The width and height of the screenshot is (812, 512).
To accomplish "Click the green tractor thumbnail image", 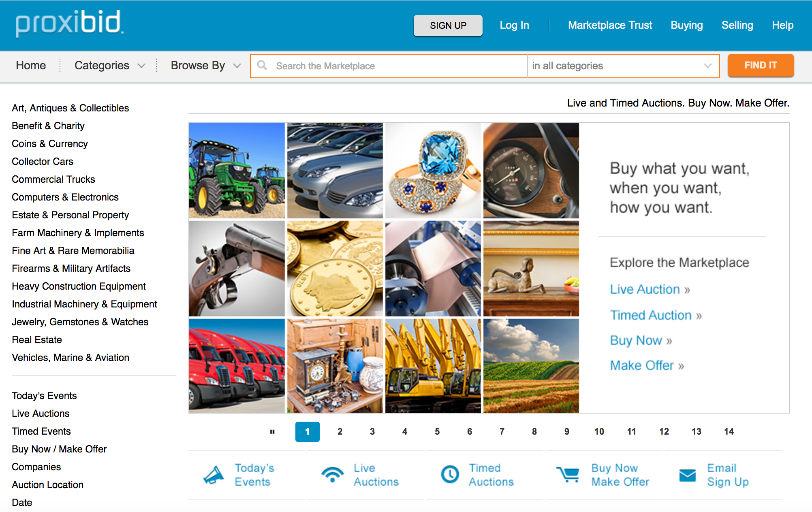I will point(237,171).
